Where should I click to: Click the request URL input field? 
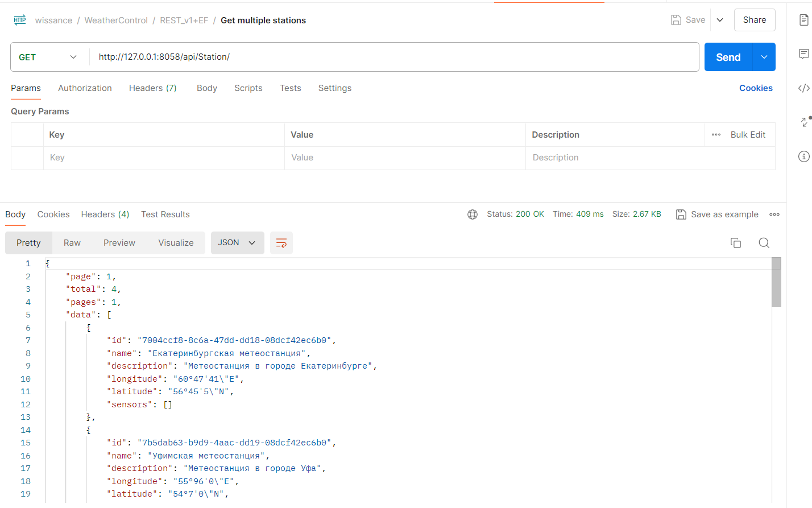(392, 57)
